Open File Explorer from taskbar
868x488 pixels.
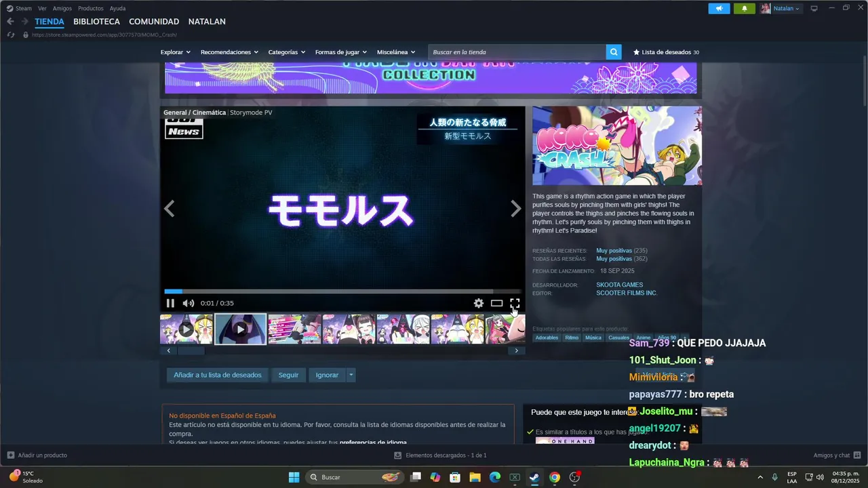pyautogui.click(x=475, y=477)
